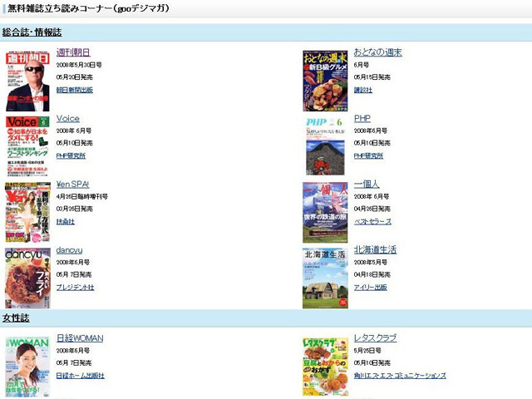Click the ¥en SPA! cover thumbnail

27,212
